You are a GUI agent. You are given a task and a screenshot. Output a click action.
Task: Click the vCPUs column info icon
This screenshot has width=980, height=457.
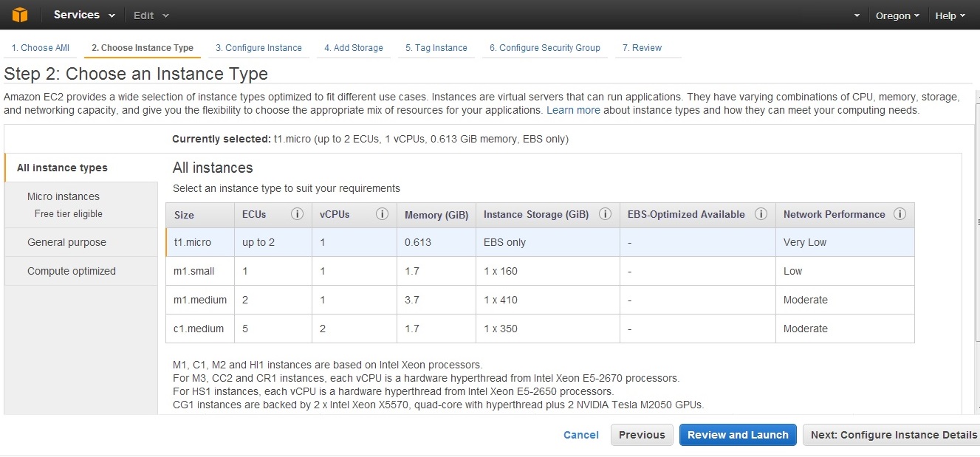point(382,215)
